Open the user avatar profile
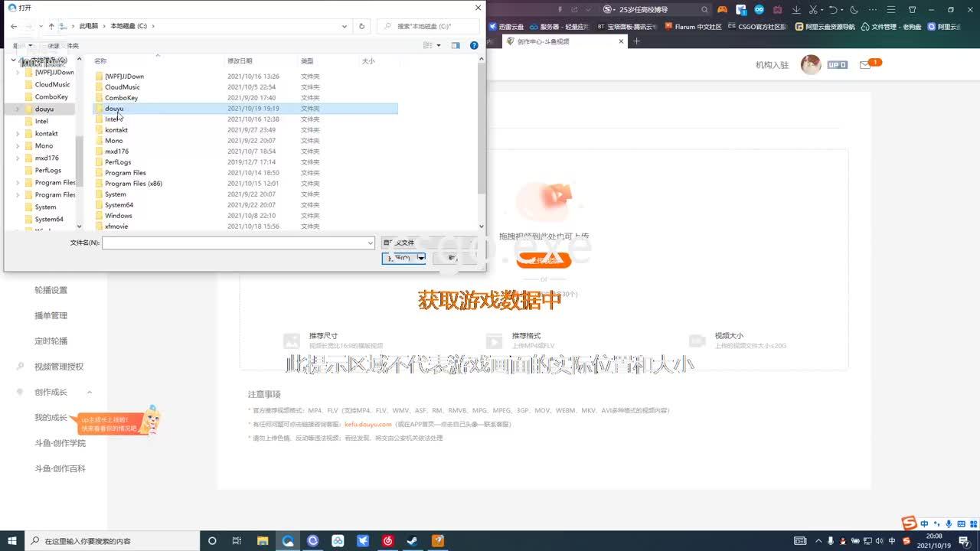Screen dimensions: 980x551 click(x=811, y=65)
